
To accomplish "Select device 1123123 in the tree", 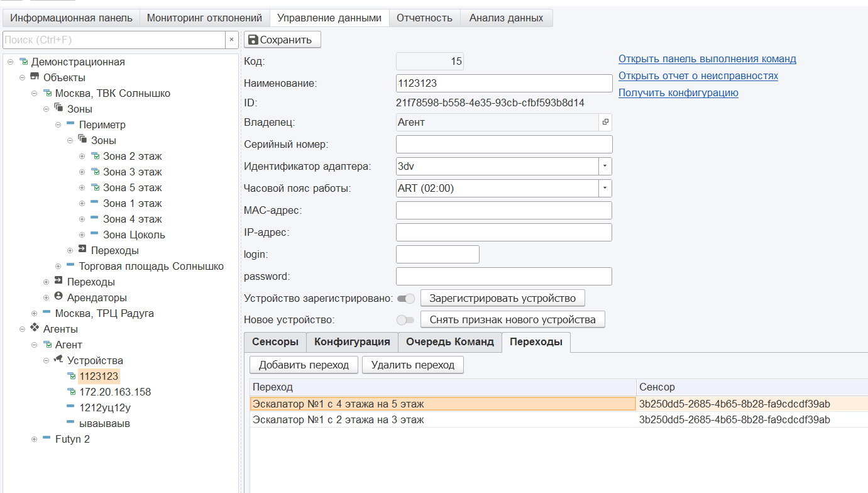I will pyautogui.click(x=99, y=376).
